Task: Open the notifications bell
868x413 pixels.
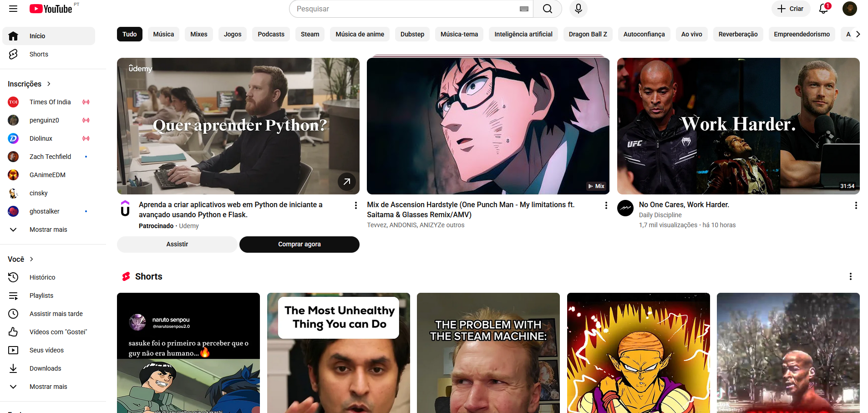Action: pos(824,9)
